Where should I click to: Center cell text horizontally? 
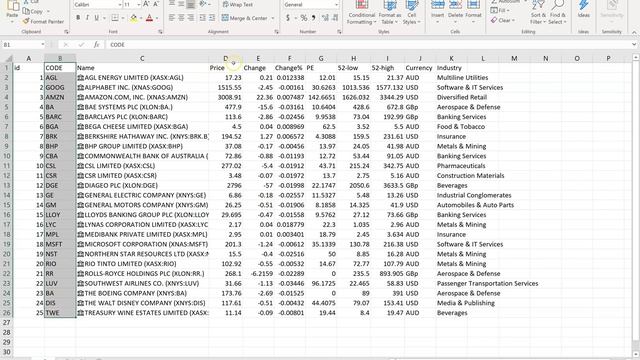click(x=181, y=18)
